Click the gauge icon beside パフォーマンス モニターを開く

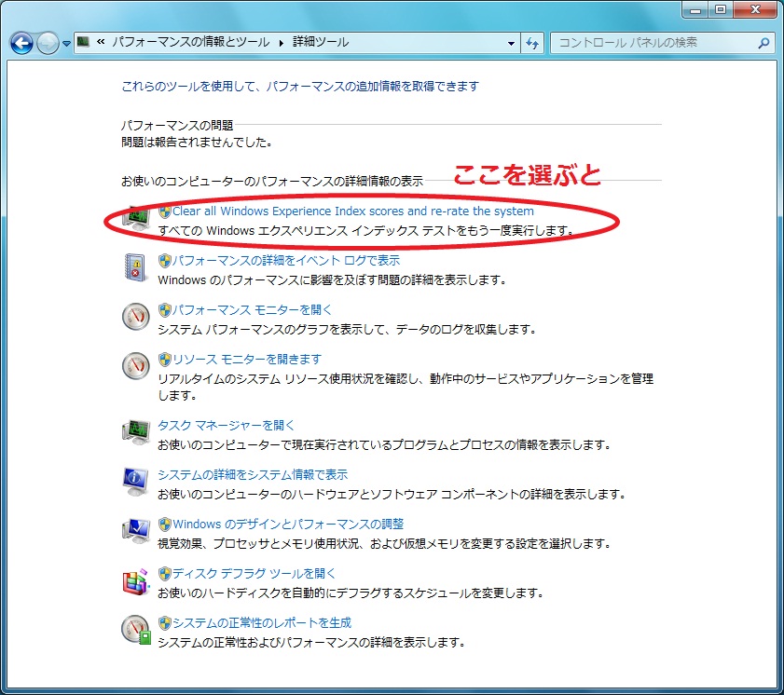pos(136,317)
